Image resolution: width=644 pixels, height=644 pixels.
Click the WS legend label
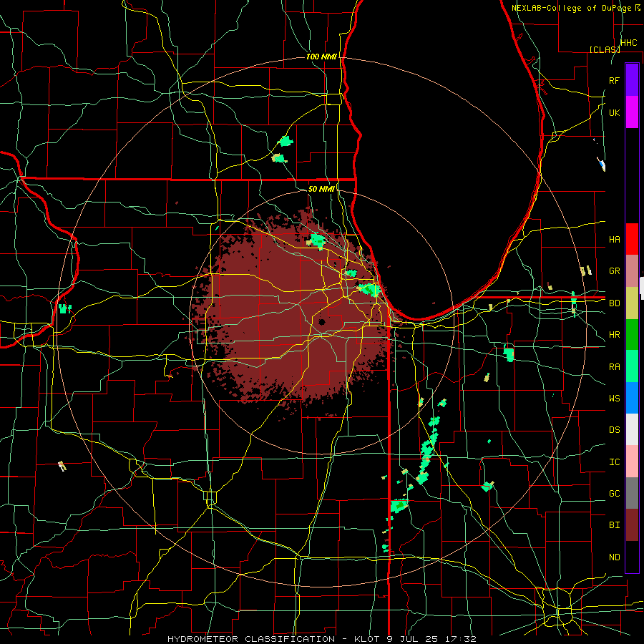(x=614, y=398)
